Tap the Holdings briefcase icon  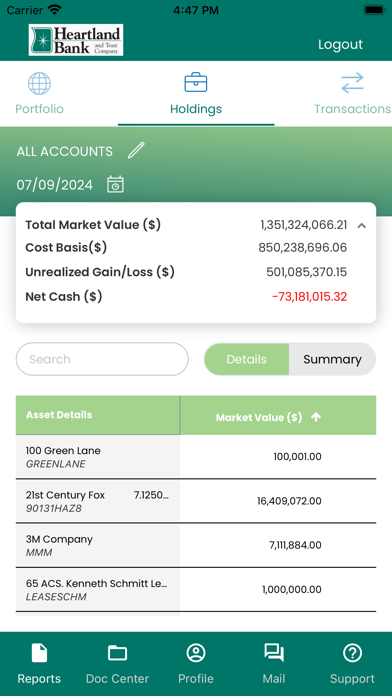pos(196,83)
